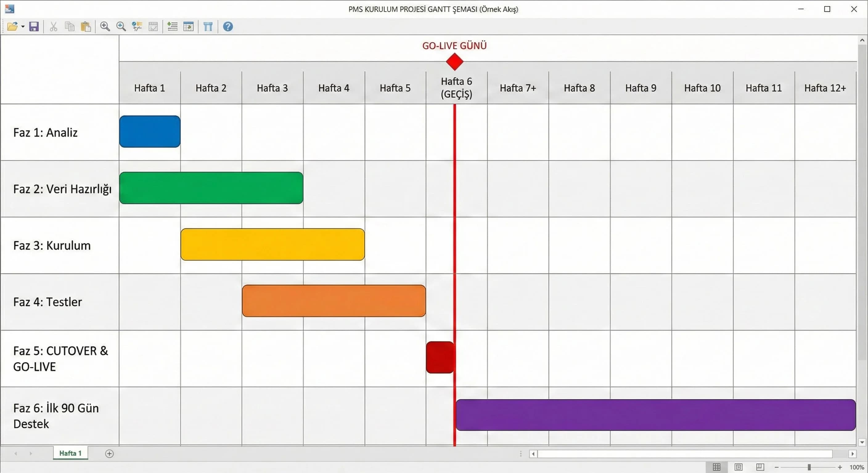
Task: Paste using the clipboard icon
Action: [86, 26]
